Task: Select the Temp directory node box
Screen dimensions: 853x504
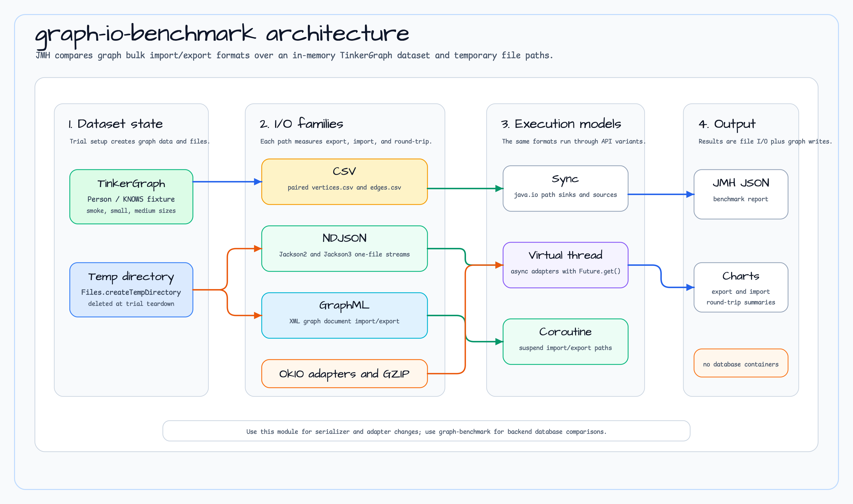Action: tap(131, 290)
